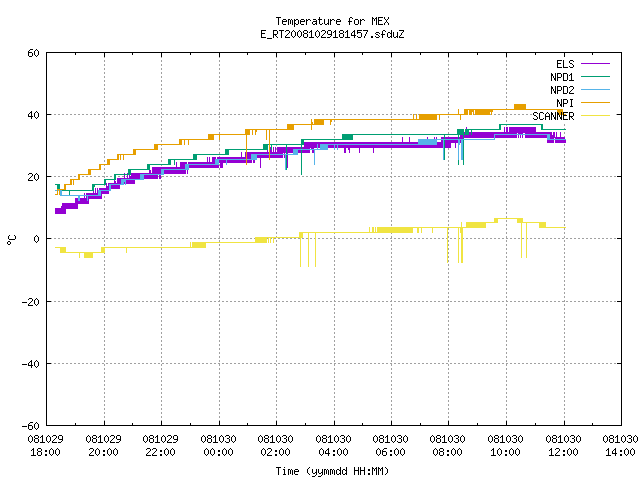
Task: Click the x-axis label 081030 06:00
Action: coord(391,446)
